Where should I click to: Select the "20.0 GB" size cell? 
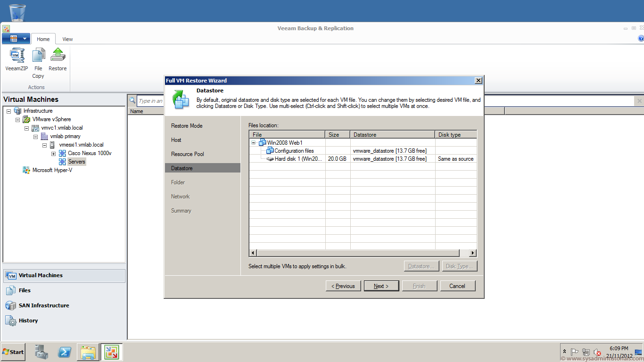(x=338, y=159)
